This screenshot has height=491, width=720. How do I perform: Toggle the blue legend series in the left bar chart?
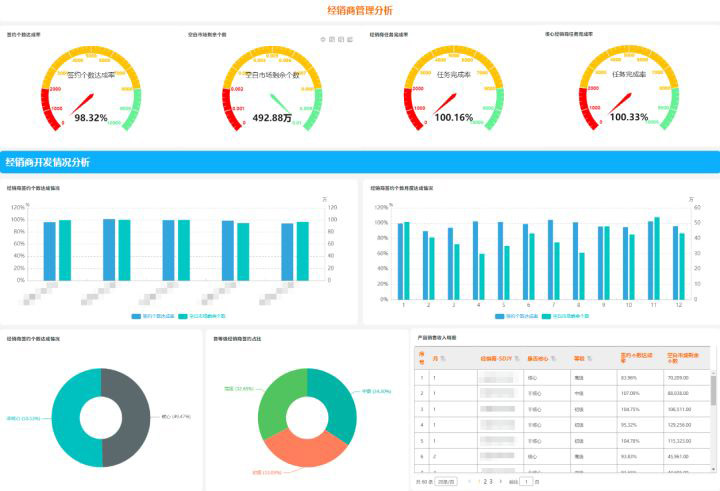click(153, 316)
